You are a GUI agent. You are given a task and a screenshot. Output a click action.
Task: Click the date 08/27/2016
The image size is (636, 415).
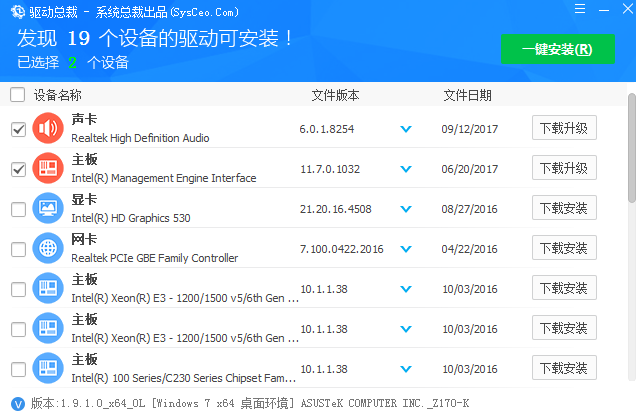tap(470, 209)
